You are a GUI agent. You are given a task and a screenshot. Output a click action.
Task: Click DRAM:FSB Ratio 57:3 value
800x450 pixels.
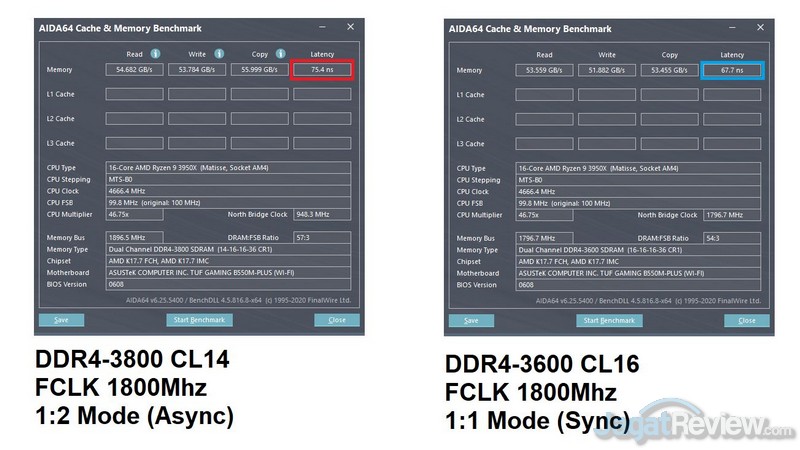coord(322,237)
